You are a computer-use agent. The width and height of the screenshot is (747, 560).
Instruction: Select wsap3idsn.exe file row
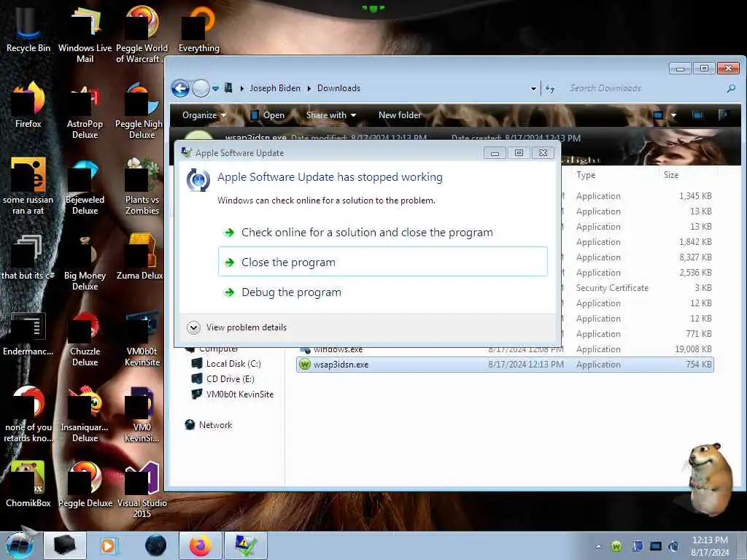505,365
